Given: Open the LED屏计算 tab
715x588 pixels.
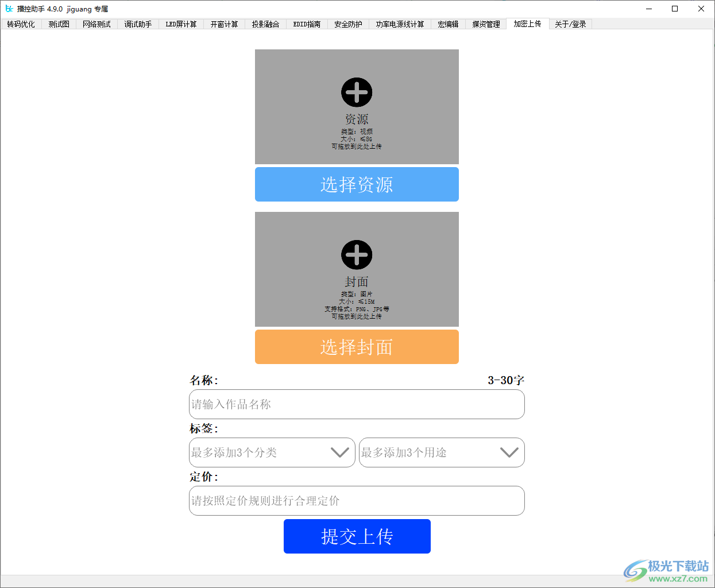Looking at the screenshot, I should pos(180,24).
